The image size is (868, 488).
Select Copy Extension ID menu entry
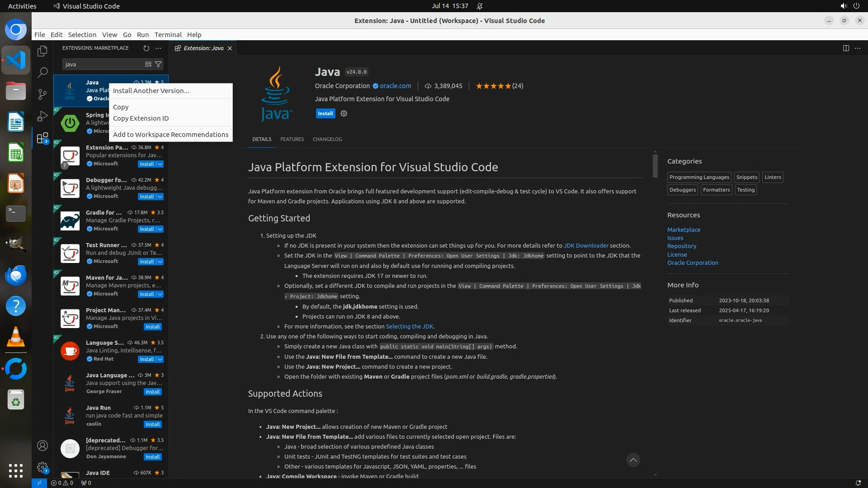[x=141, y=118]
